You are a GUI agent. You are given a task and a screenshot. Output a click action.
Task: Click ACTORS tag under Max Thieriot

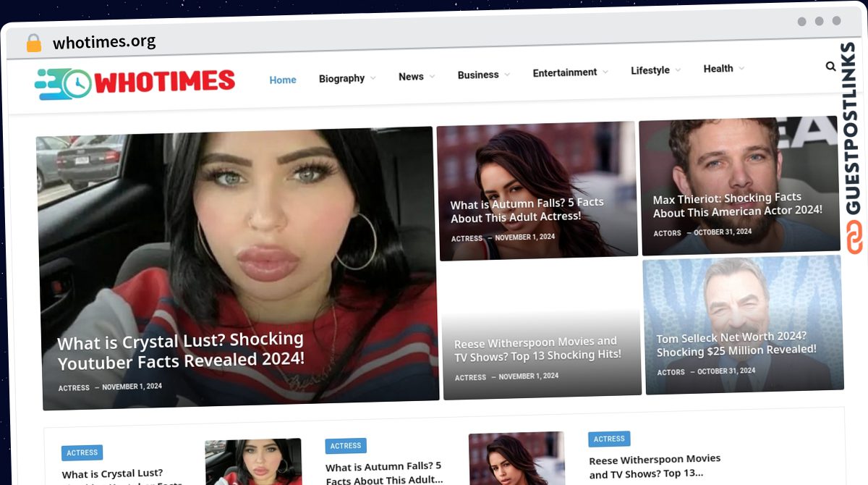[x=668, y=234]
